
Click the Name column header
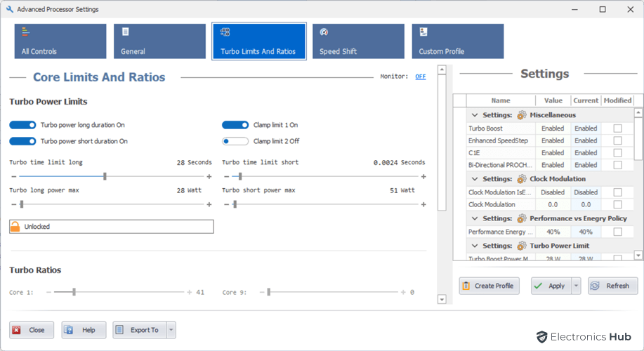[501, 100]
